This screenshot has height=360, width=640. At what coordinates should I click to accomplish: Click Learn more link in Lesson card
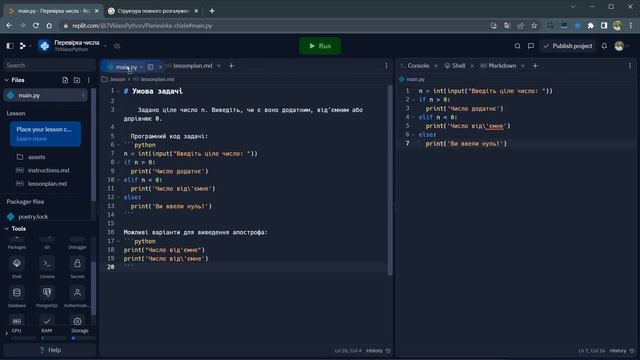point(31,139)
